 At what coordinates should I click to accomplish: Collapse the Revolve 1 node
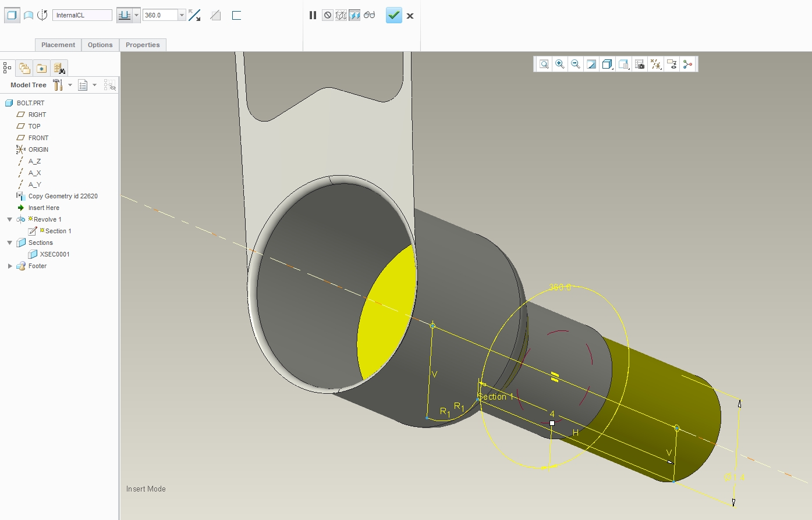point(9,219)
